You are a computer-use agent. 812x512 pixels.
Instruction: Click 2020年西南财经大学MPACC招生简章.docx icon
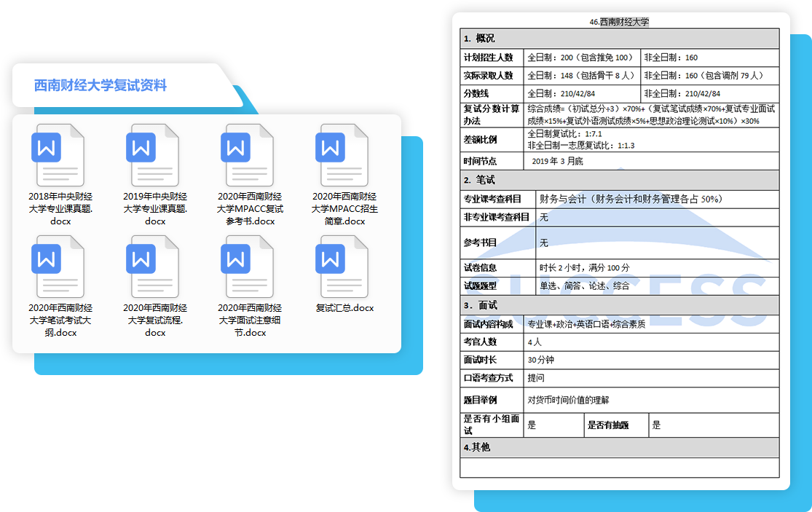[x=344, y=155]
